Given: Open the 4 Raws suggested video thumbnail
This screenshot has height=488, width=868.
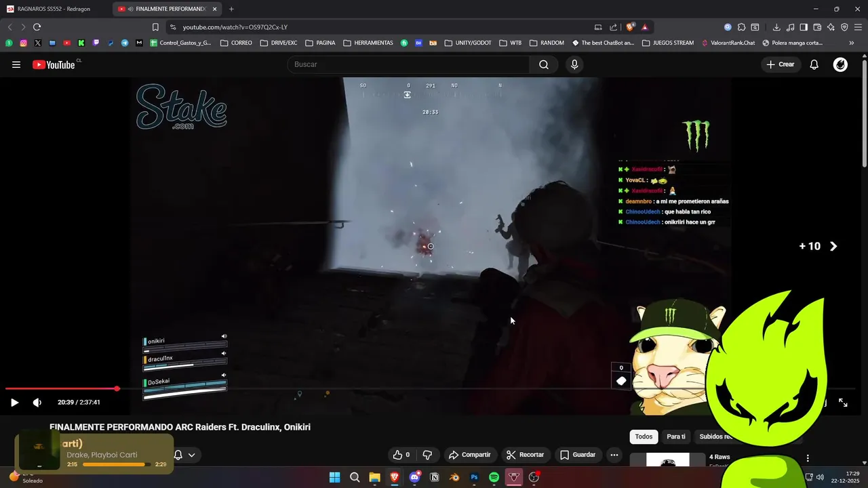Looking at the screenshot, I should (668, 460).
